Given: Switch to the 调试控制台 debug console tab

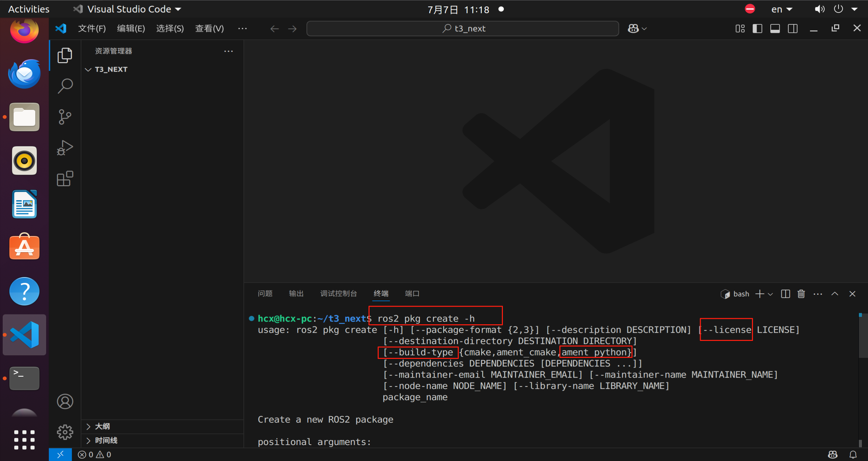Looking at the screenshot, I should [x=338, y=294].
